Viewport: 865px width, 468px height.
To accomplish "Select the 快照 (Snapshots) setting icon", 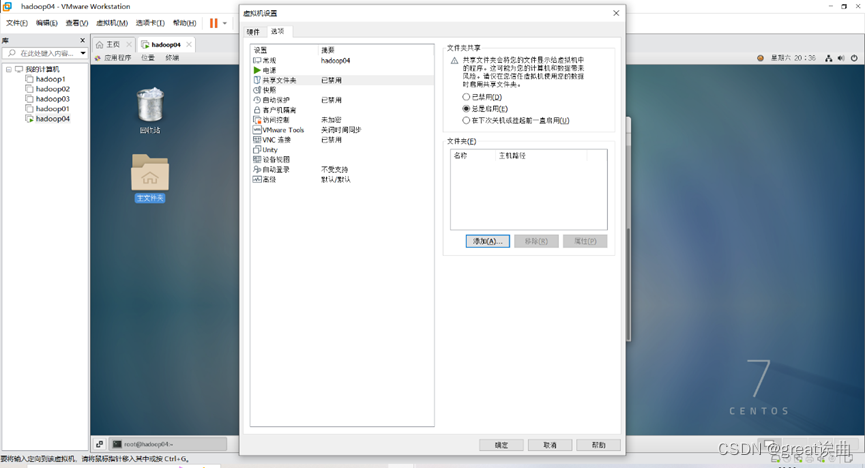I will click(257, 90).
